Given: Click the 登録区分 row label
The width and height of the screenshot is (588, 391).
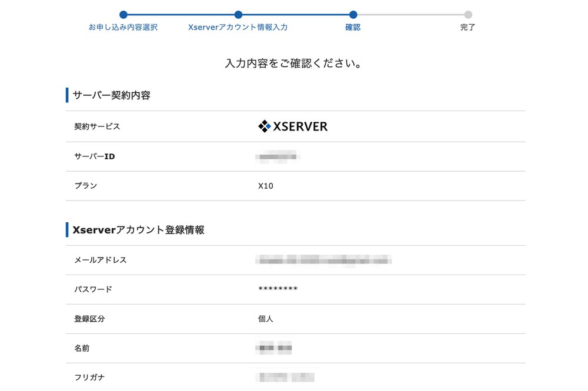Looking at the screenshot, I should coord(89,319).
